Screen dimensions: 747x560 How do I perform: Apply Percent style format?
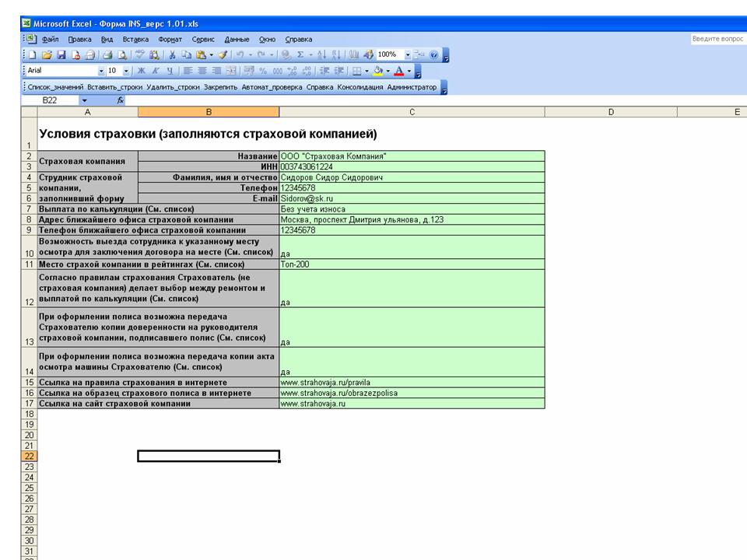[x=262, y=71]
